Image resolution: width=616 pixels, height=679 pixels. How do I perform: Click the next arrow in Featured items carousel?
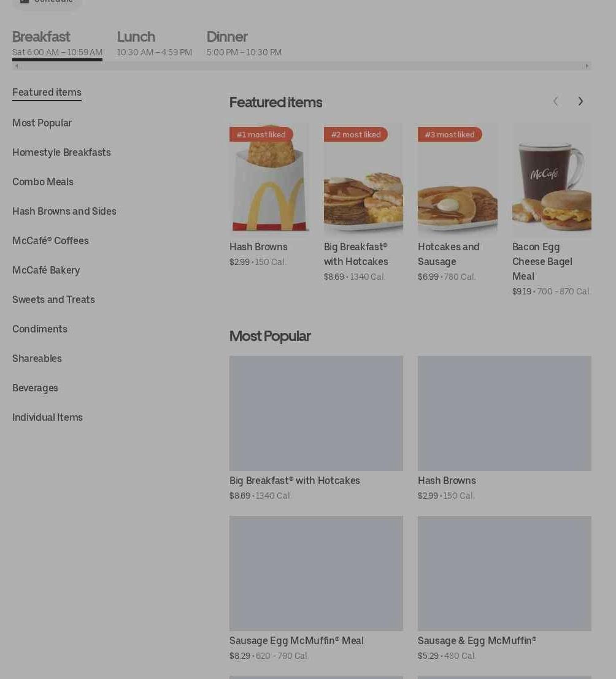pyautogui.click(x=580, y=101)
